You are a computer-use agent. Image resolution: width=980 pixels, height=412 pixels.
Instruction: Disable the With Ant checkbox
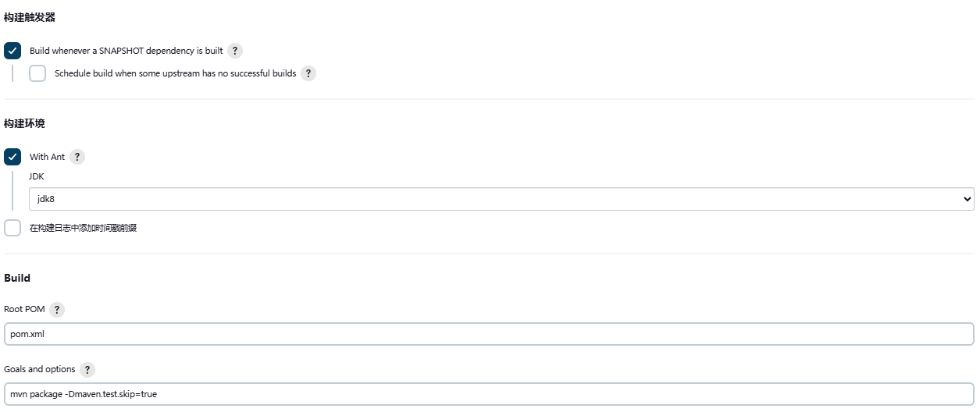12,157
